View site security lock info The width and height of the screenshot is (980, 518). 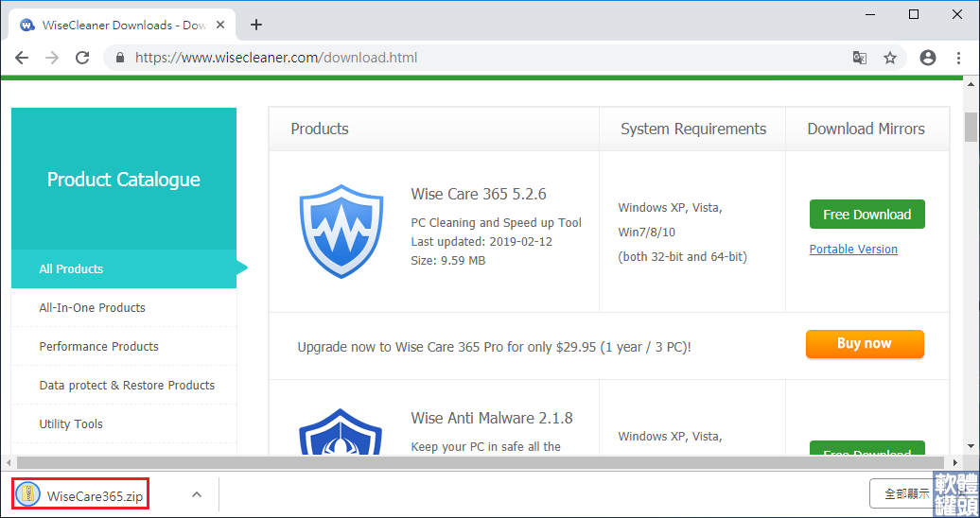coord(121,58)
